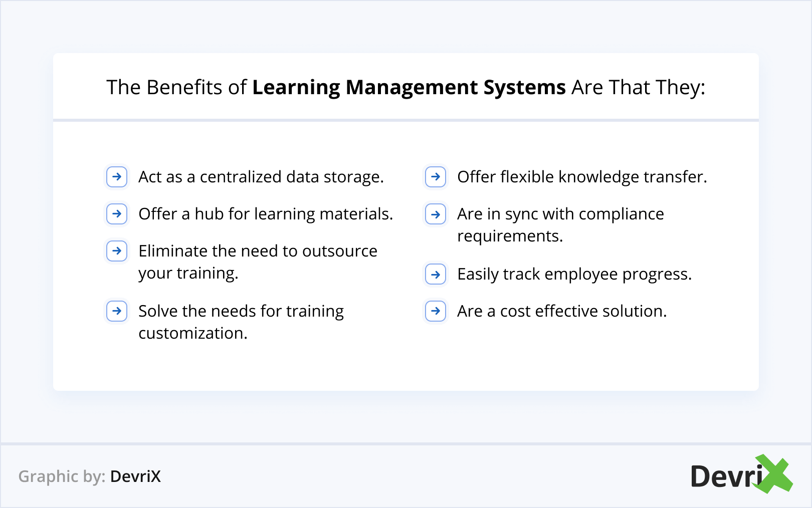Click 'Eliminate the need to outsource your training' text
This screenshot has width=812, height=508.
tap(258, 262)
